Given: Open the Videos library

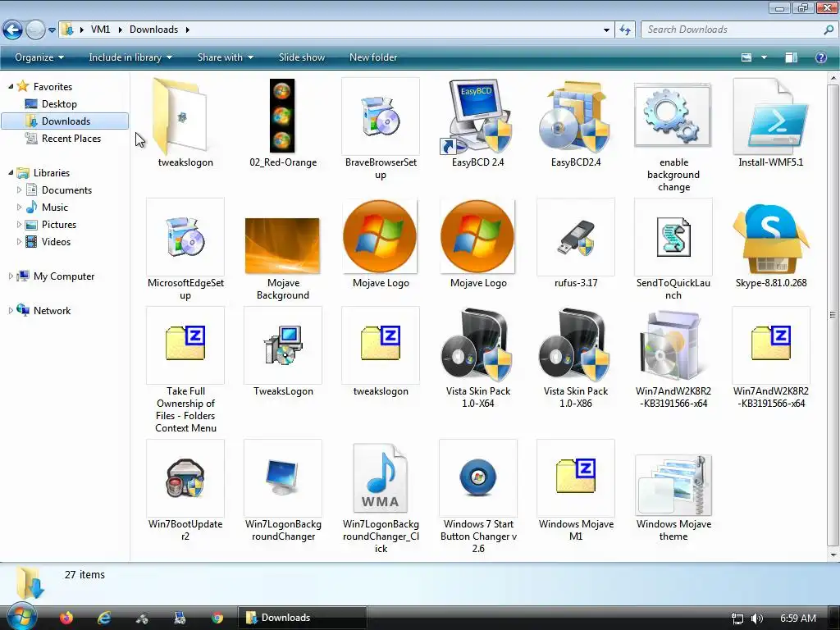Looking at the screenshot, I should 56,242.
